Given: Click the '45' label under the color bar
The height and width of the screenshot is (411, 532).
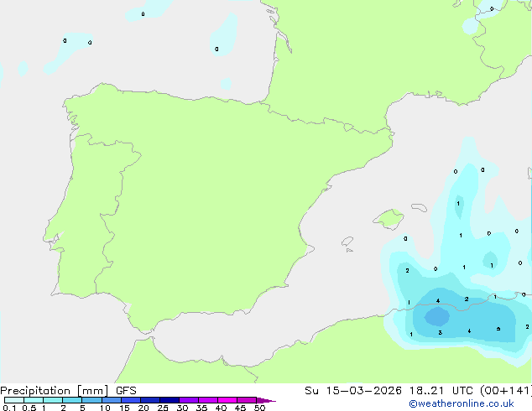Looking at the screenshot, I should pos(240,408).
